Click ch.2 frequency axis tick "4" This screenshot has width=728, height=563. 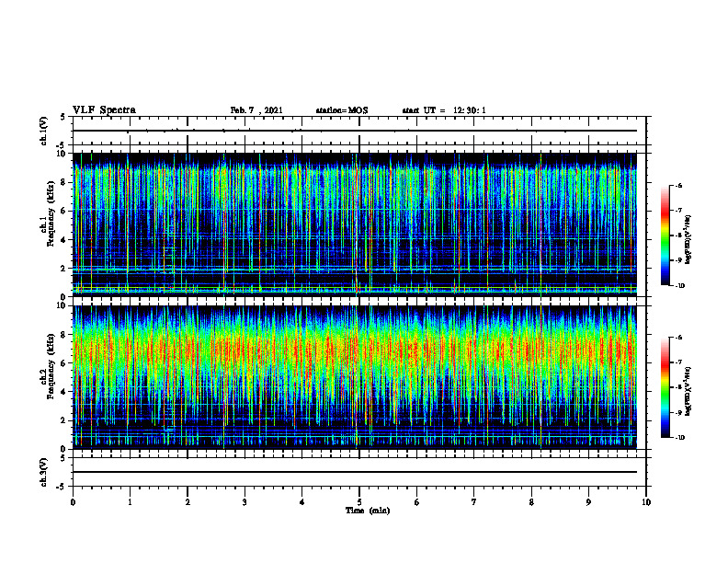click(64, 392)
